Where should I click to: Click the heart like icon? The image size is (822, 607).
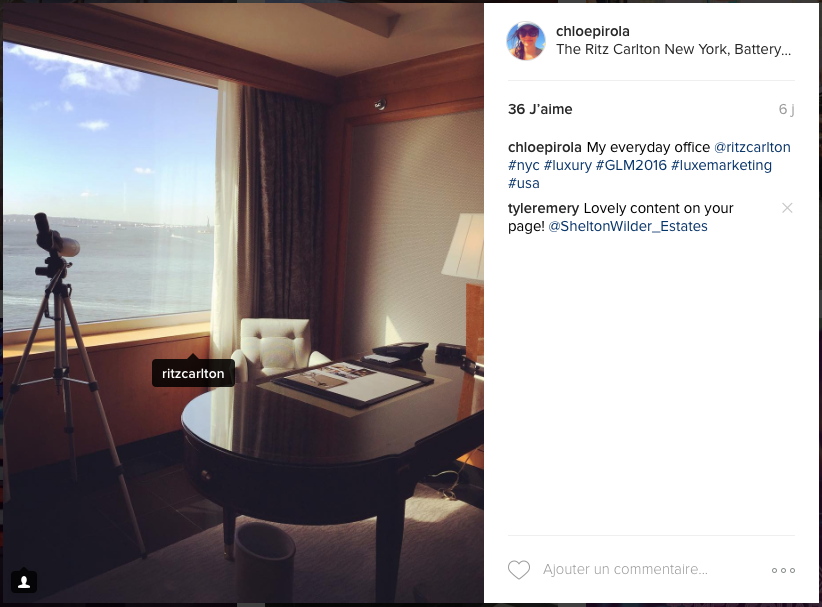point(519,570)
